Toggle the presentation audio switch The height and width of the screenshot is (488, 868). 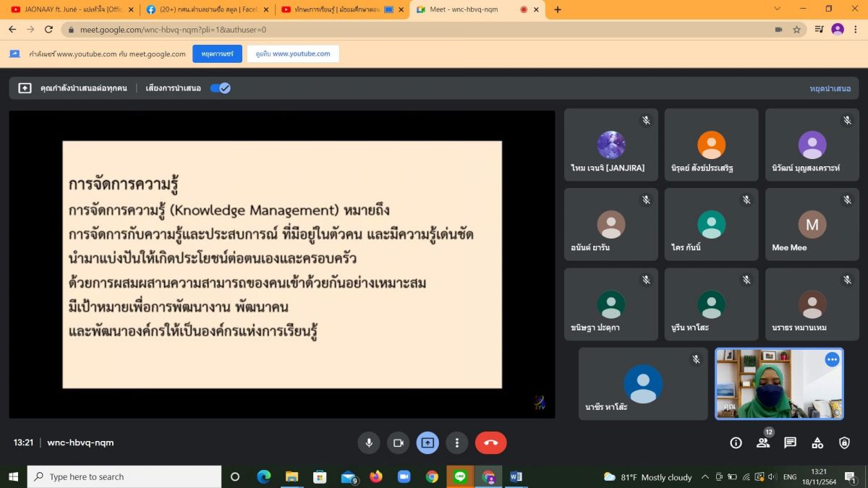(220, 88)
